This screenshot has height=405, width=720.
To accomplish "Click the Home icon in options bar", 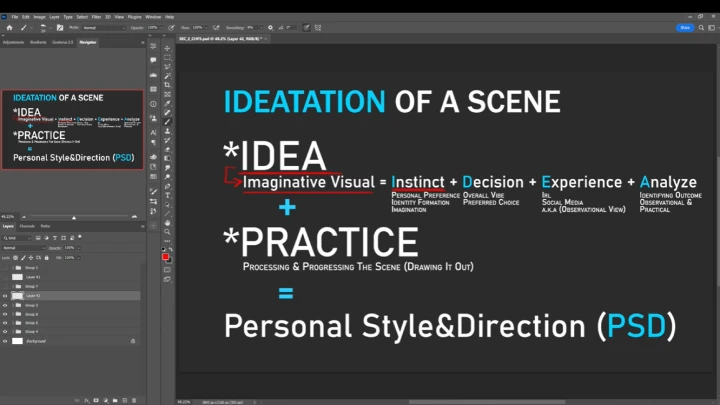I will [9, 28].
